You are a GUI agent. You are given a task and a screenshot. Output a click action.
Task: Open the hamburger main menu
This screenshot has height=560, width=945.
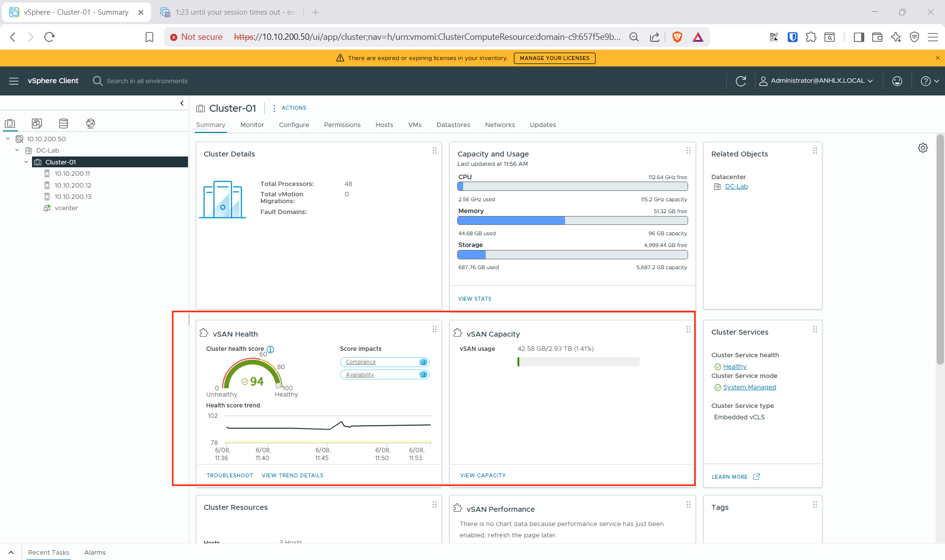[14, 81]
